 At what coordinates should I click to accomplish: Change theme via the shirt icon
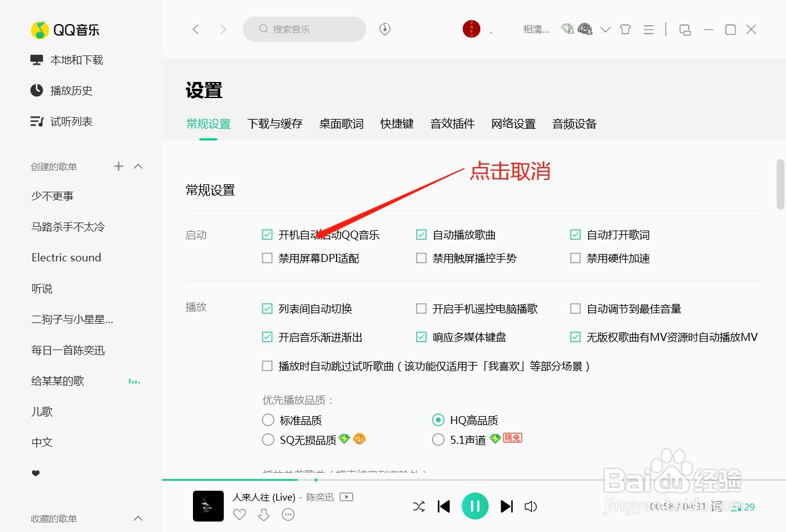click(625, 29)
